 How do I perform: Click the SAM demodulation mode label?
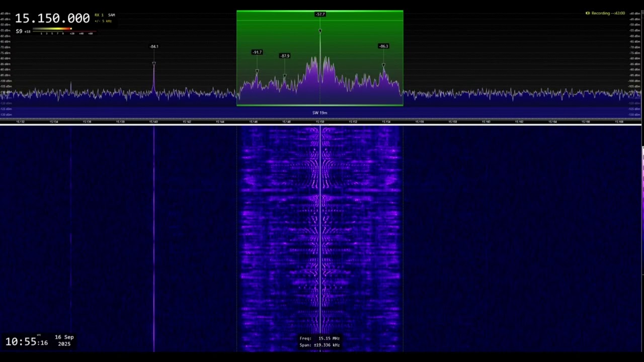111,15
